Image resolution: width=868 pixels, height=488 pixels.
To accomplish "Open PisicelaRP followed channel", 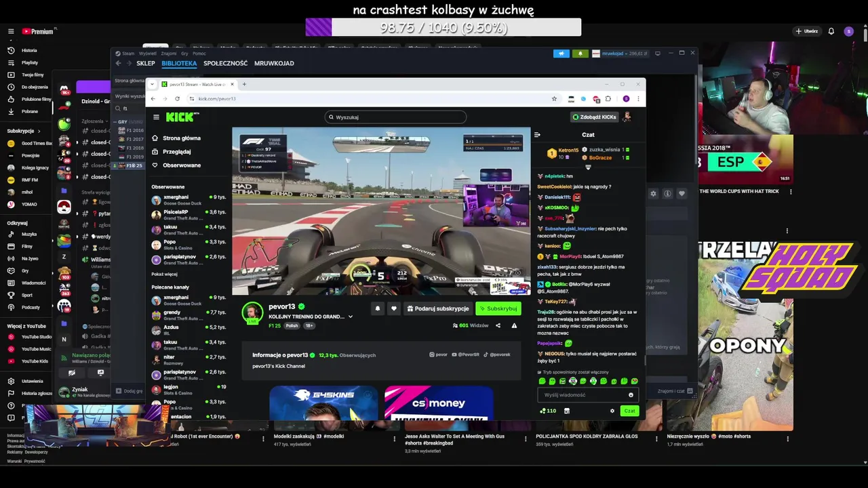I will [x=189, y=215].
